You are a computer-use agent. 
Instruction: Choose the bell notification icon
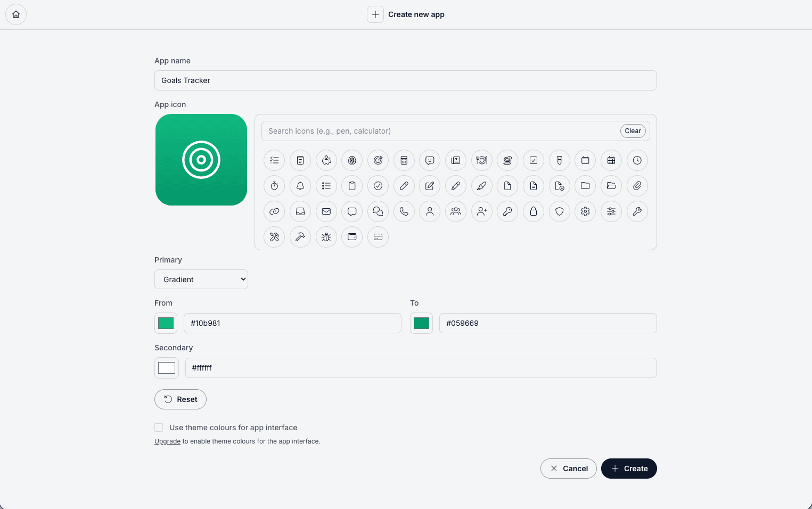300,186
